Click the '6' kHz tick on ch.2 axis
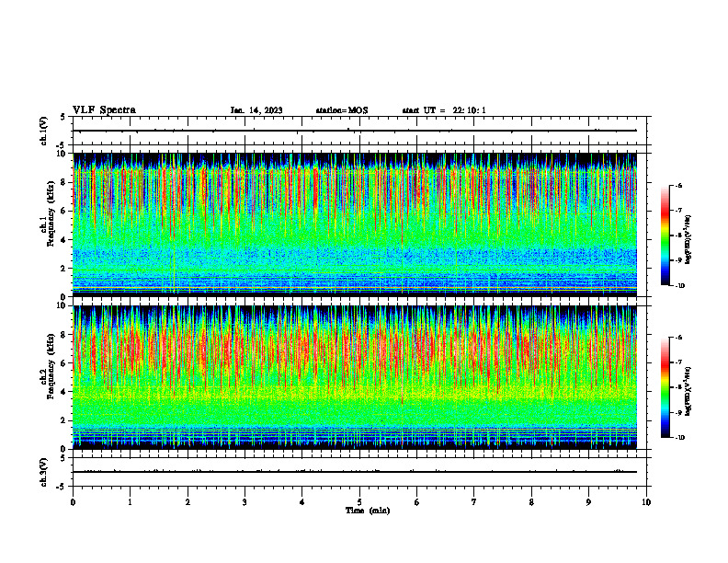This screenshot has width=728, height=563. coord(64,363)
